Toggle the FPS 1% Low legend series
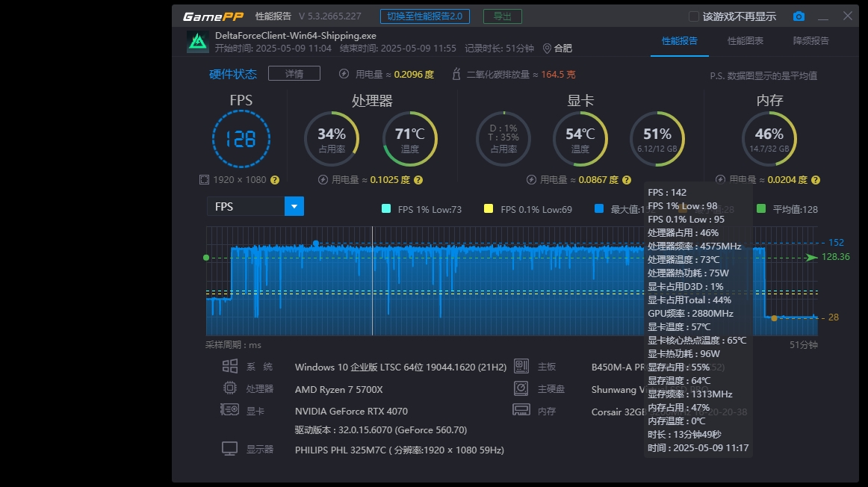 (386, 209)
